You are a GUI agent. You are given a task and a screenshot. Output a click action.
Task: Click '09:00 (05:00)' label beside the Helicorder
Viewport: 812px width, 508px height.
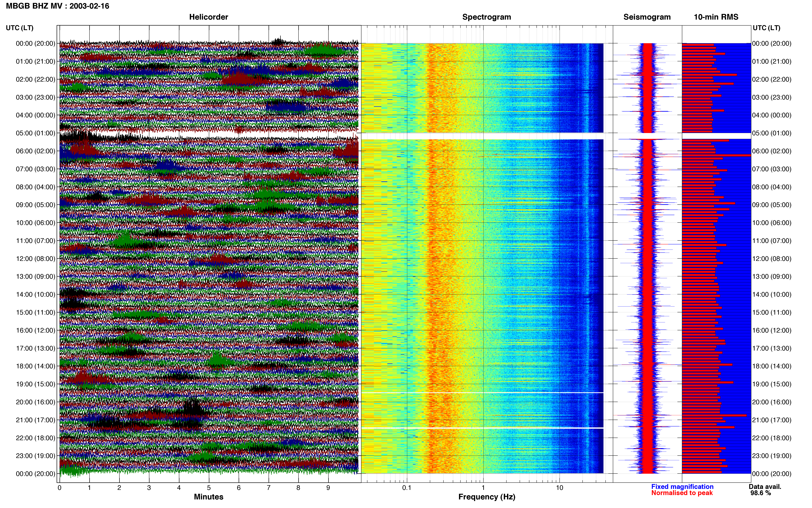point(36,205)
